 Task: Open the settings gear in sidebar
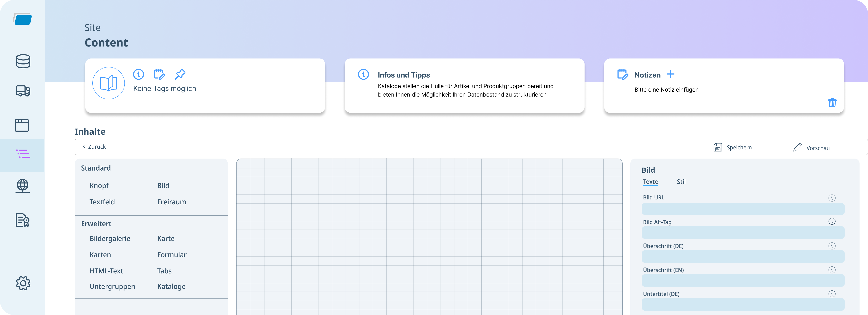(23, 283)
